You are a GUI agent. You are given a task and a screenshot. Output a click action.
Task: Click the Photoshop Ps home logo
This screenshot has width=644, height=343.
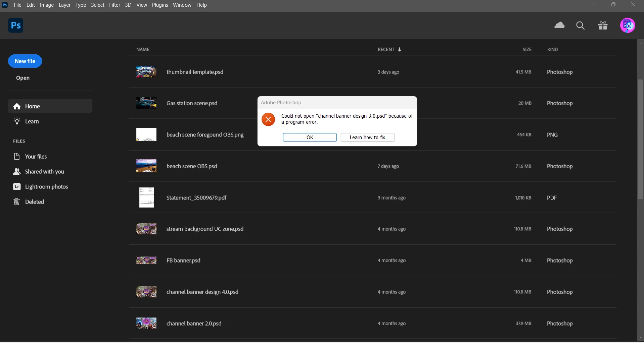(x=16, y=25)
